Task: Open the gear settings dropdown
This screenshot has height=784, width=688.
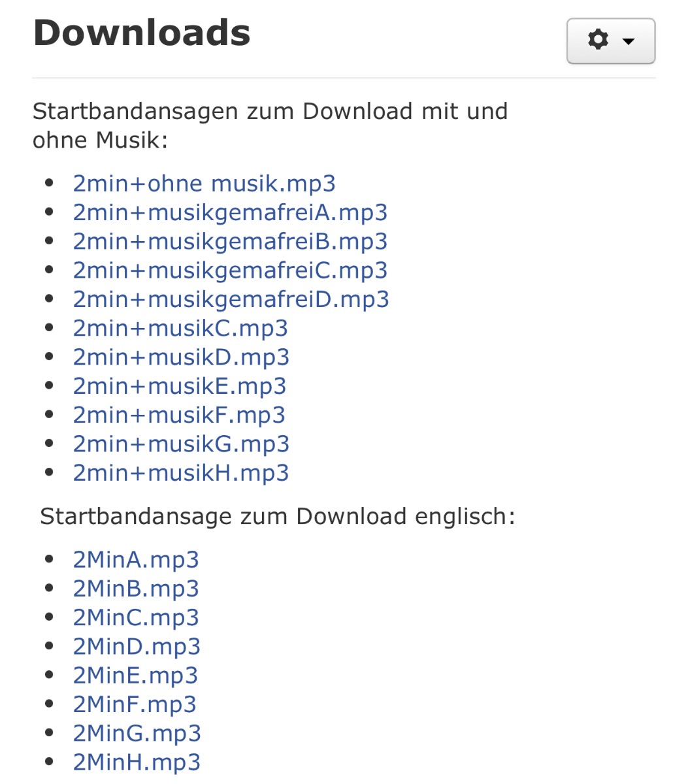Action: 610,41
